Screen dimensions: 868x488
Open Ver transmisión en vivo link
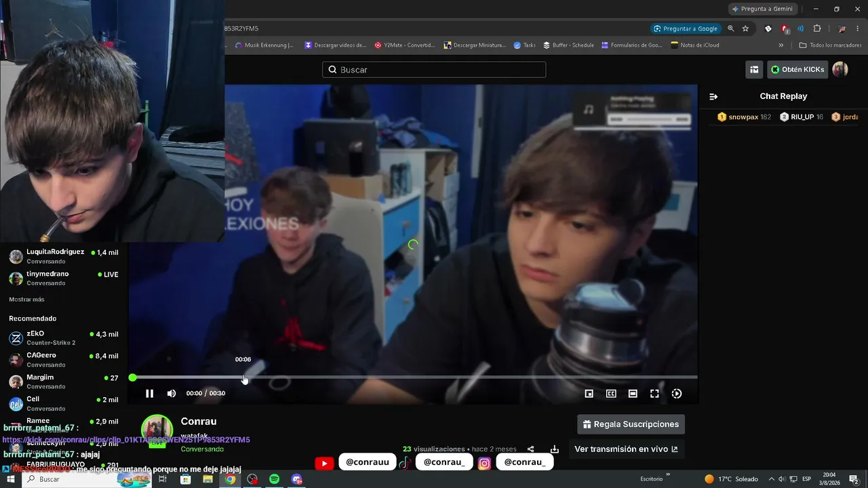click(626, 449)
